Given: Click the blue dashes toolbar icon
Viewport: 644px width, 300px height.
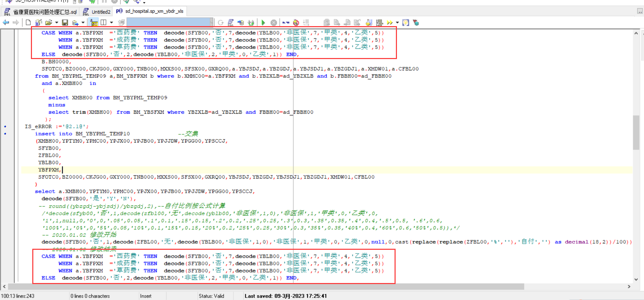Looking at the screenshot, I should click(286, 22).
